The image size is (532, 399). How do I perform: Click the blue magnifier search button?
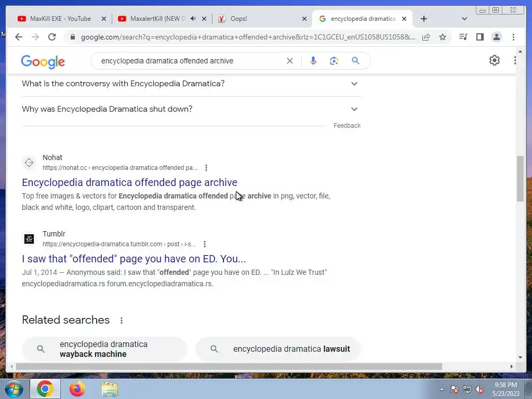pyautogui.click(x=355, y=61)
